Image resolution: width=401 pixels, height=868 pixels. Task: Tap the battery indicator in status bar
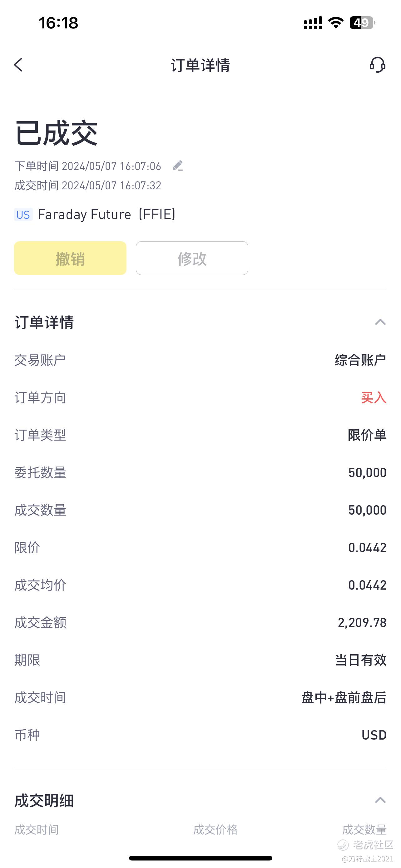[362, 22]
